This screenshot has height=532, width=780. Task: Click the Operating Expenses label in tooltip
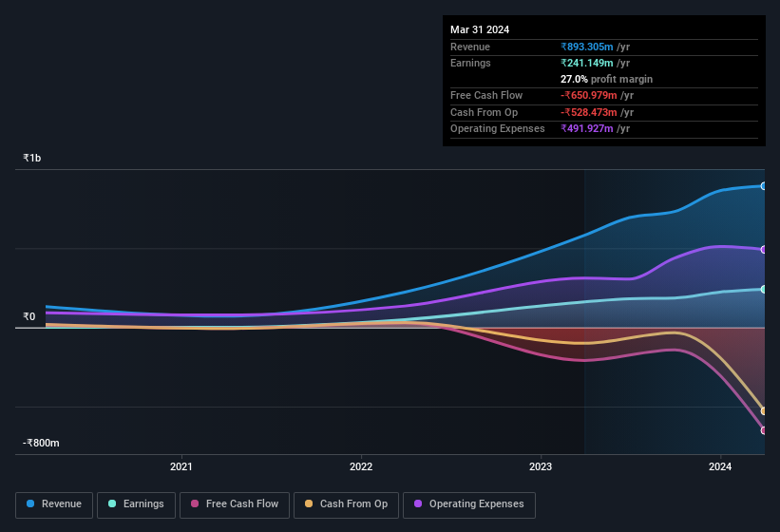pyautogui.click(x=498, y=129)
